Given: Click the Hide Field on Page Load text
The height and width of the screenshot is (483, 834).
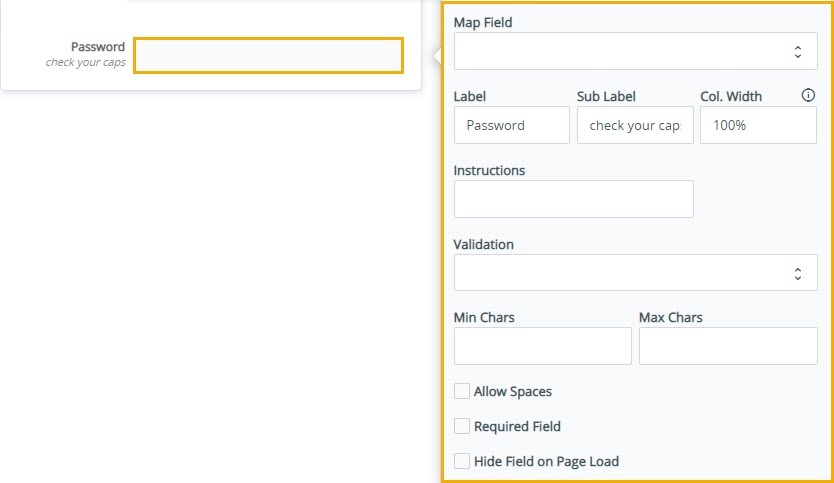Looking at the screenshot, I should 546,461.
